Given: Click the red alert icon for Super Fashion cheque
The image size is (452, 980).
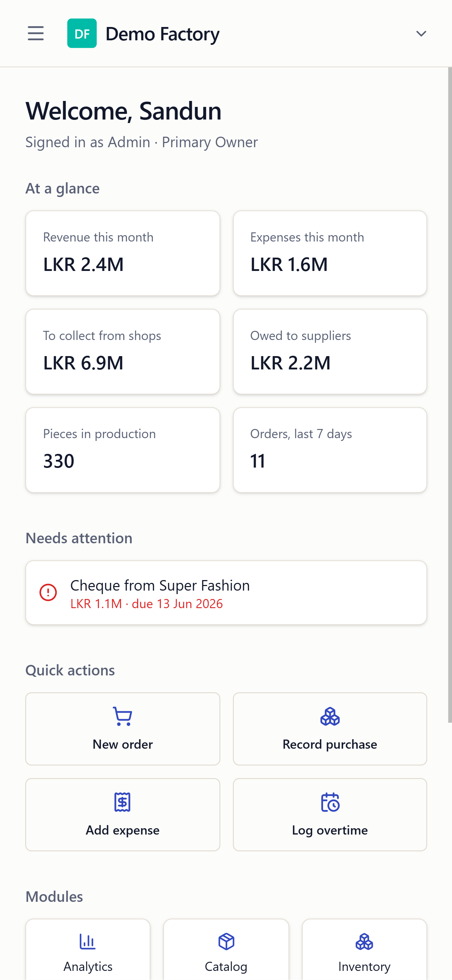Looking at the screenshot, I should coord(48,592).
